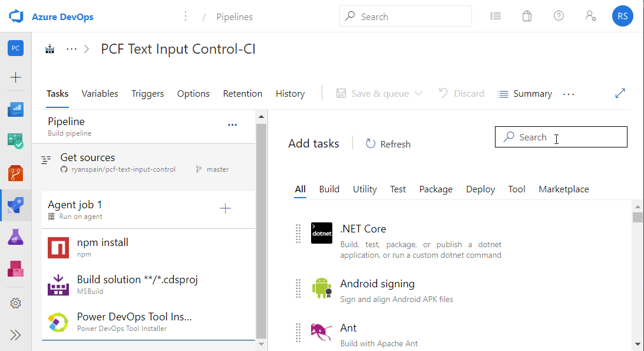
Task: Click the drag handle beside .NET Core
Action: click(x=299, y=234)
